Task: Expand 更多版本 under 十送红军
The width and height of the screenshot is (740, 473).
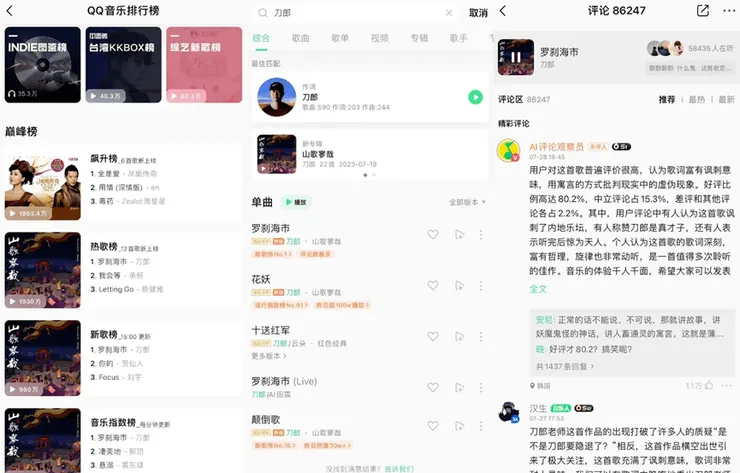Action: 269,356
